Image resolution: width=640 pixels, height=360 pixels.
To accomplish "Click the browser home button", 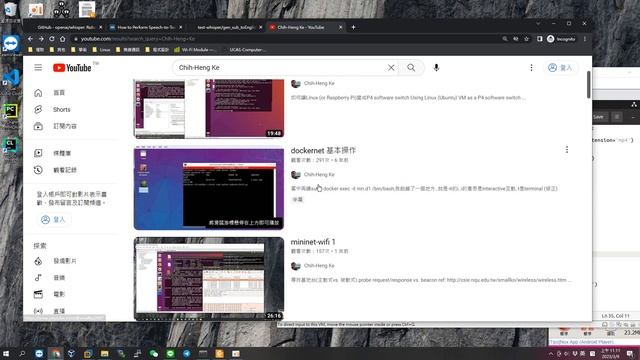I will tap(62, 39).
